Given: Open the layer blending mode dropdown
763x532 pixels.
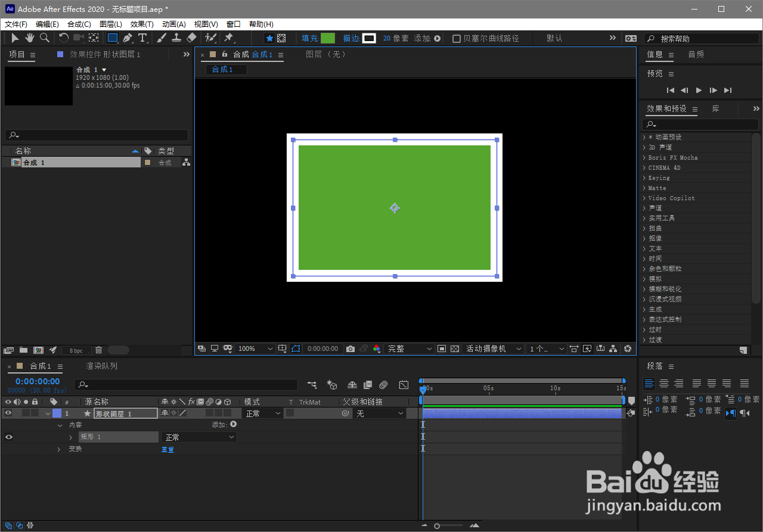Looking at the screenshot, I should 263,413.
